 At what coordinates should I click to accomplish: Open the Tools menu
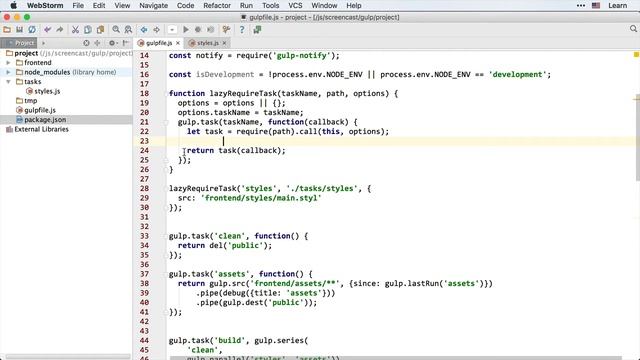271,5
